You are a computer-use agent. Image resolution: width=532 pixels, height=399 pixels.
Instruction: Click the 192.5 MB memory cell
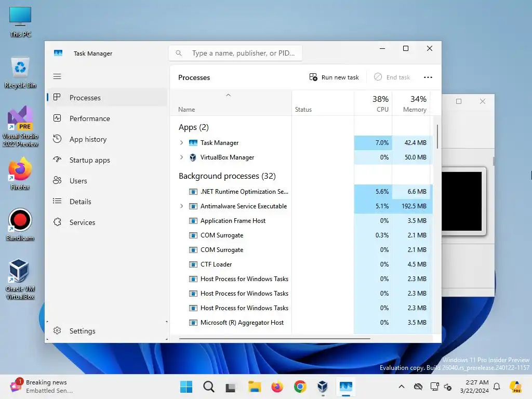412,206
